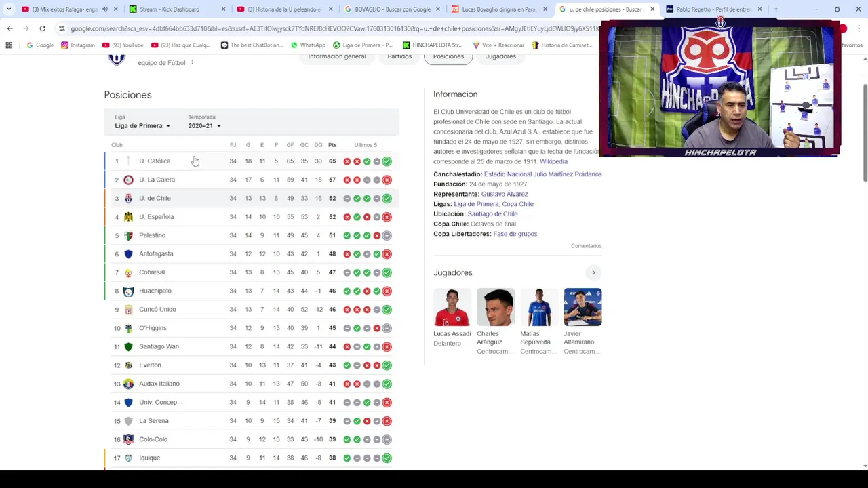Open the three-dot menu beside equipo de fútbol
Viewport: 868px width, 488px height.
tap(192, 62)
